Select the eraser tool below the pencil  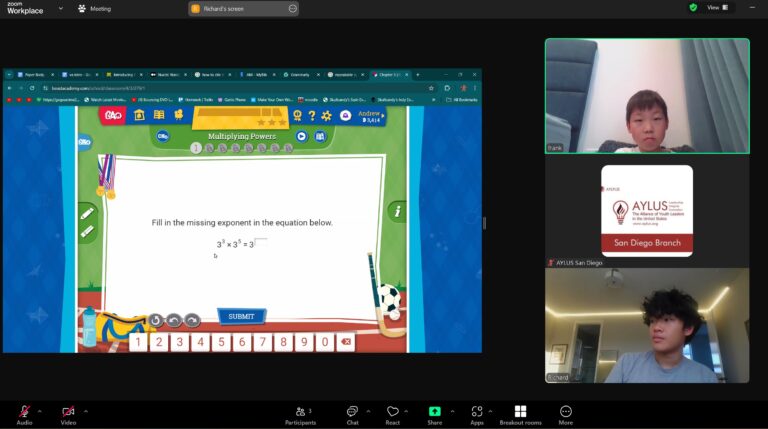click(x=87, y=232)
